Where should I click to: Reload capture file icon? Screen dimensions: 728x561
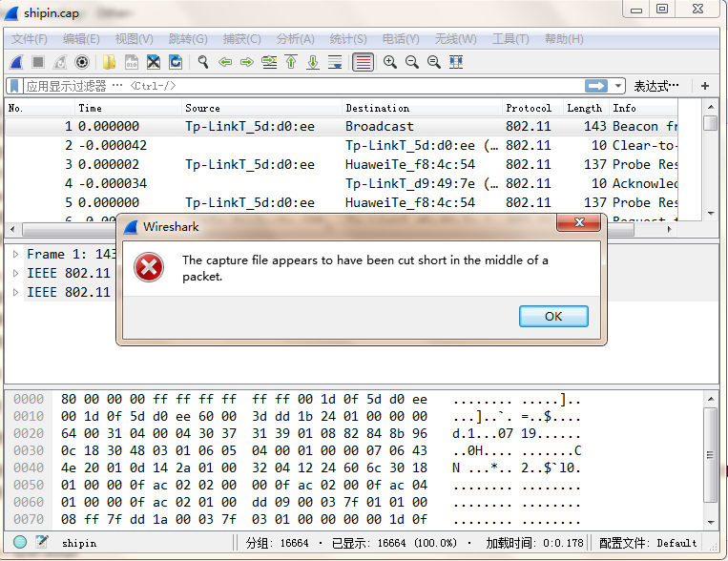tap(176, 62)
